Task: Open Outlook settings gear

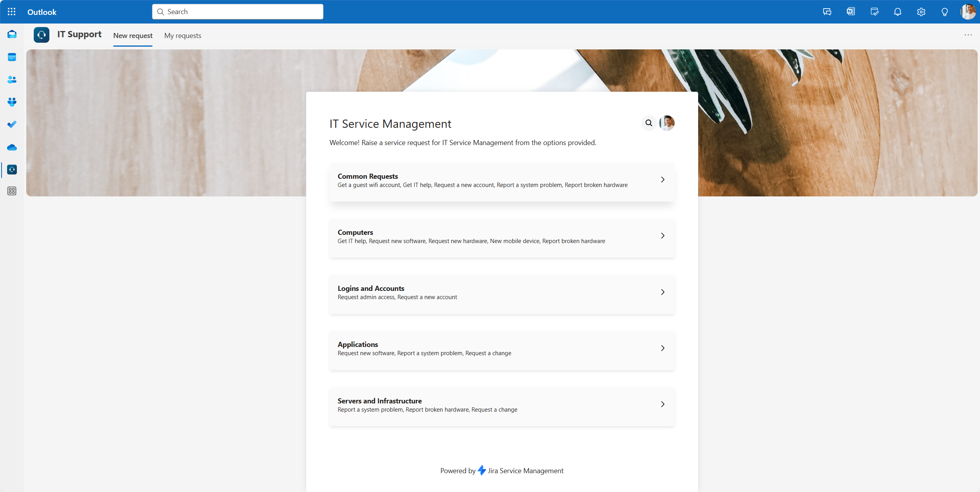Action: (x=921, y=12)
